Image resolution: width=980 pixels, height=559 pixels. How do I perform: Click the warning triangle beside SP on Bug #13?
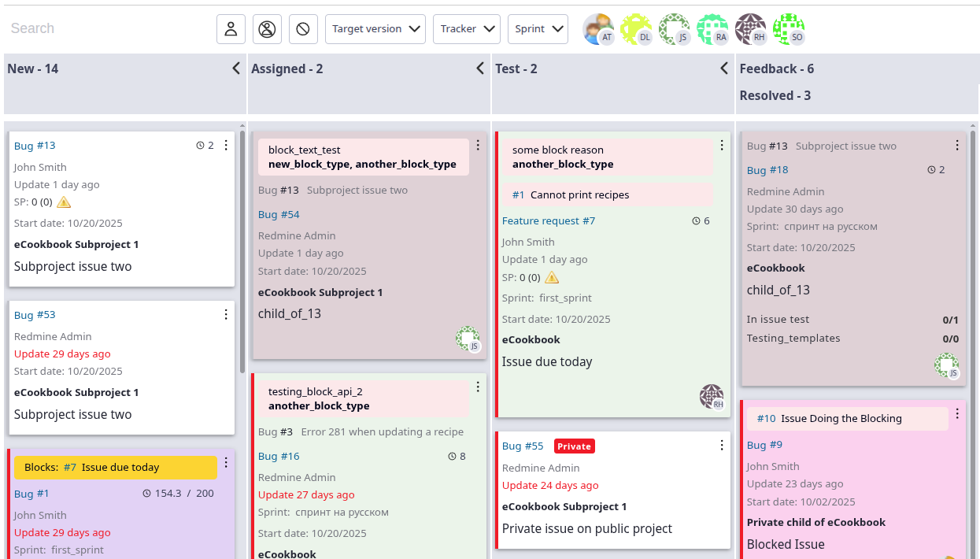[64, 202]
